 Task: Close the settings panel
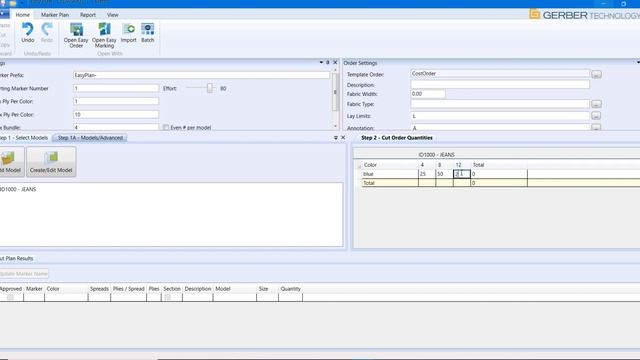point(336,62)
